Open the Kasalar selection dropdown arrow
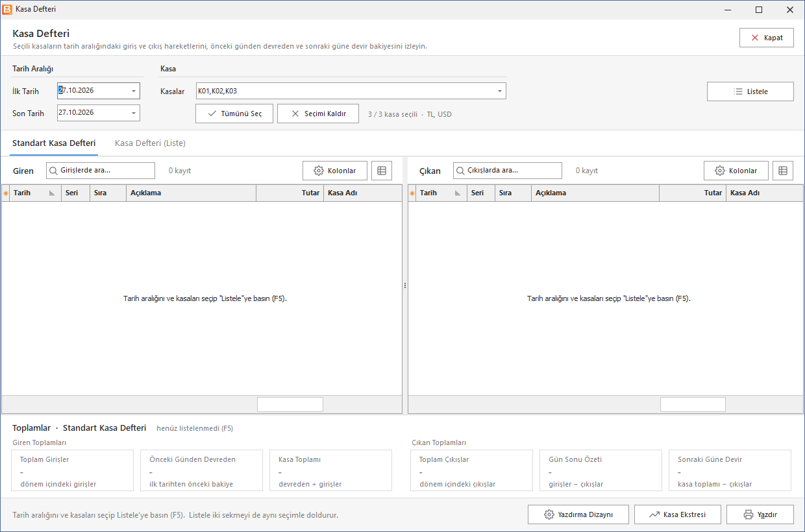Screen dimensions: 805x532 [500, 91]
